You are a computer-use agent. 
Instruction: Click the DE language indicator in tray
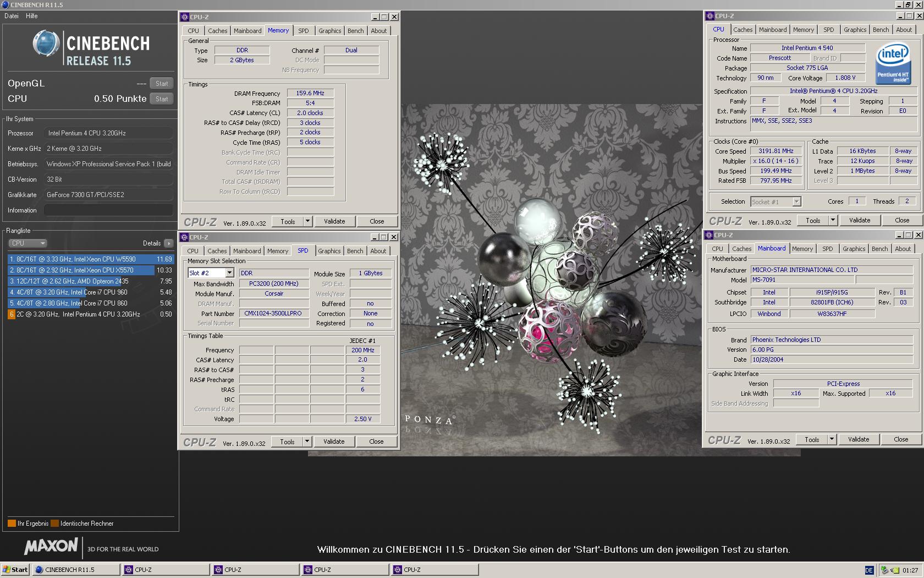click(x=869, y=570)
